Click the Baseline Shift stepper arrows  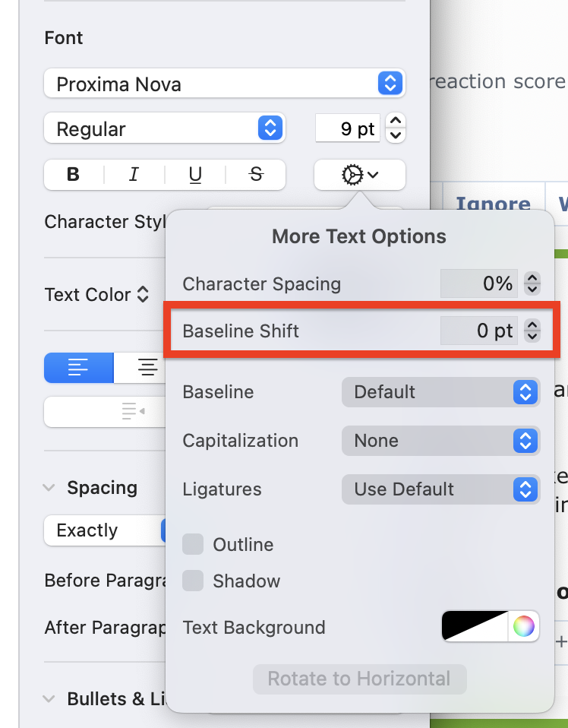(x=532, y=331)
